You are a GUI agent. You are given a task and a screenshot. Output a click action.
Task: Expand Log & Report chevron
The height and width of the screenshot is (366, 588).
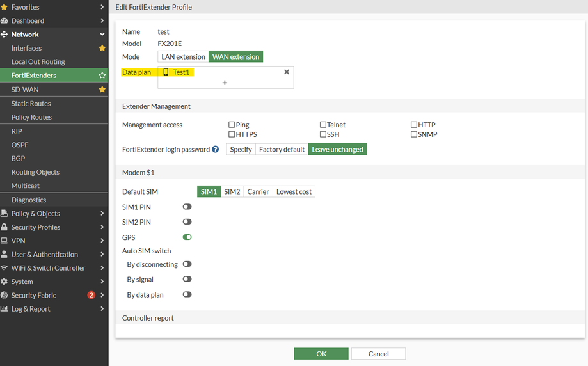tap(102, 308)
